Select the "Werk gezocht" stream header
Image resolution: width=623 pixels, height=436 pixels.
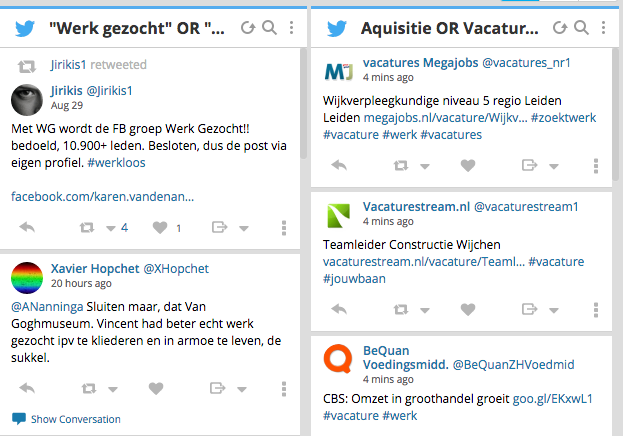(137, 28)
